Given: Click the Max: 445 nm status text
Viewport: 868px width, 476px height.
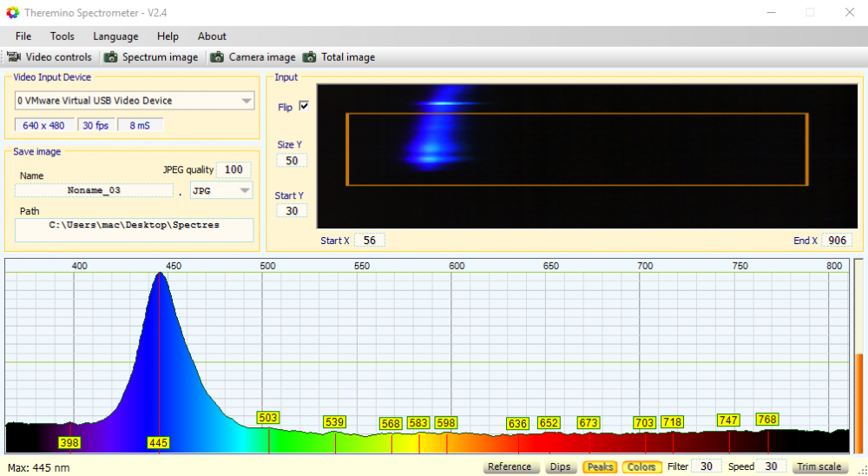Looking at the screenshot, I should (x=39, y=467).
